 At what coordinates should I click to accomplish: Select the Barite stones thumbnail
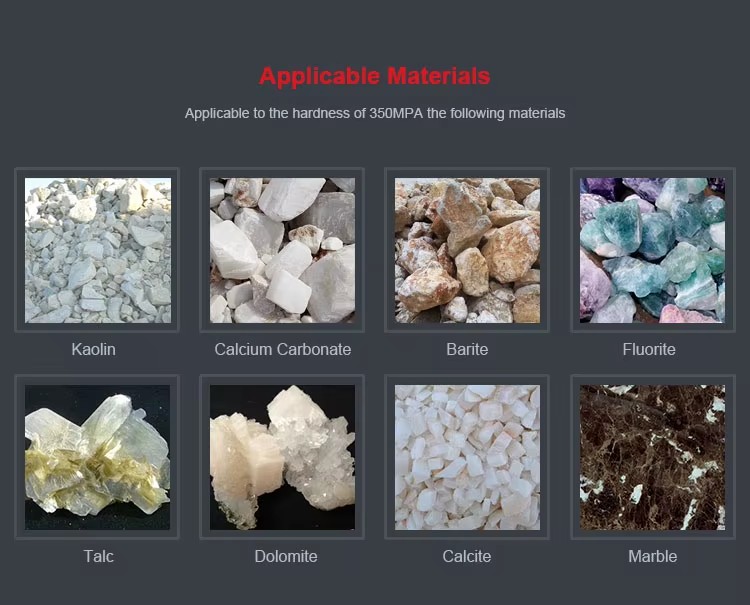(467, 250)
